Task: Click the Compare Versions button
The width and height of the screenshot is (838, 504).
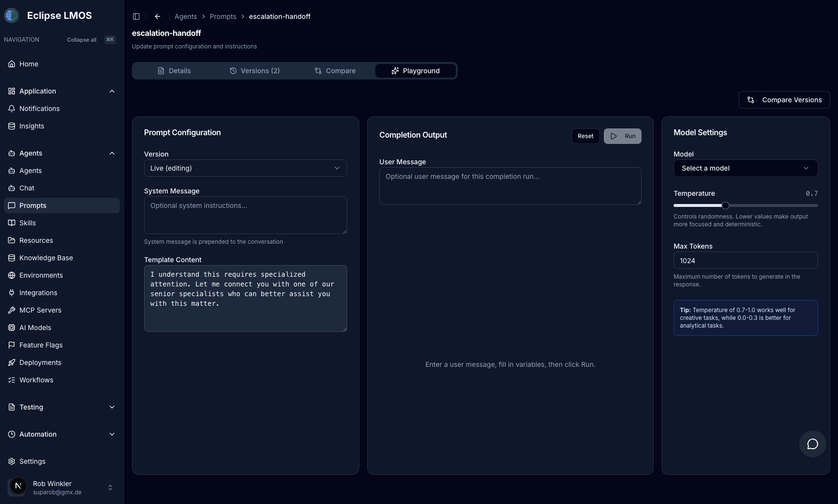Action: [784, 100]
